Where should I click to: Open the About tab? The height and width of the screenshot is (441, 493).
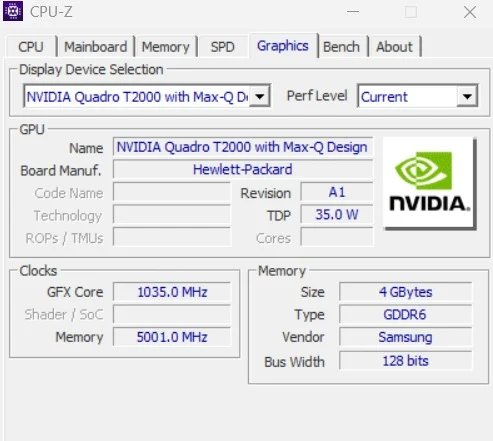394,47
